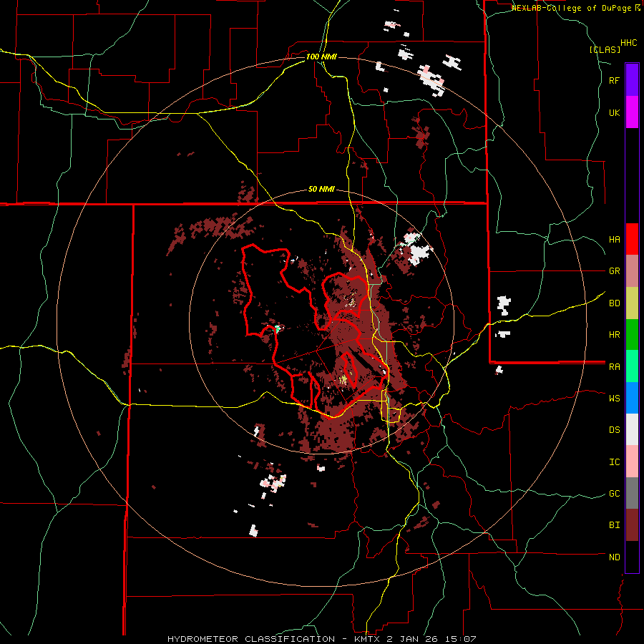This screenshot has width=644, height=644.
Task: Click the HHC product label
Action: click(629, 43)
